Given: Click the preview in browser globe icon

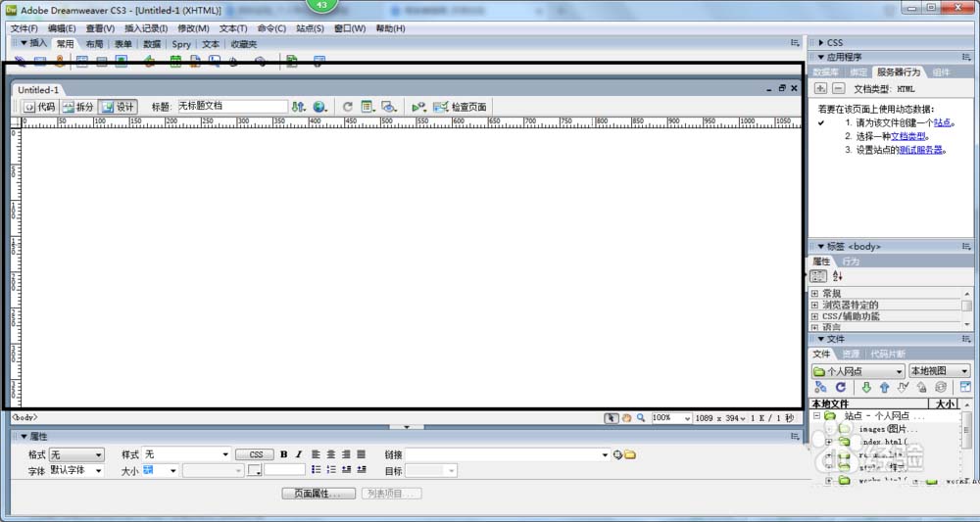Looking at the screenshot, I should [x=319, y=107].
